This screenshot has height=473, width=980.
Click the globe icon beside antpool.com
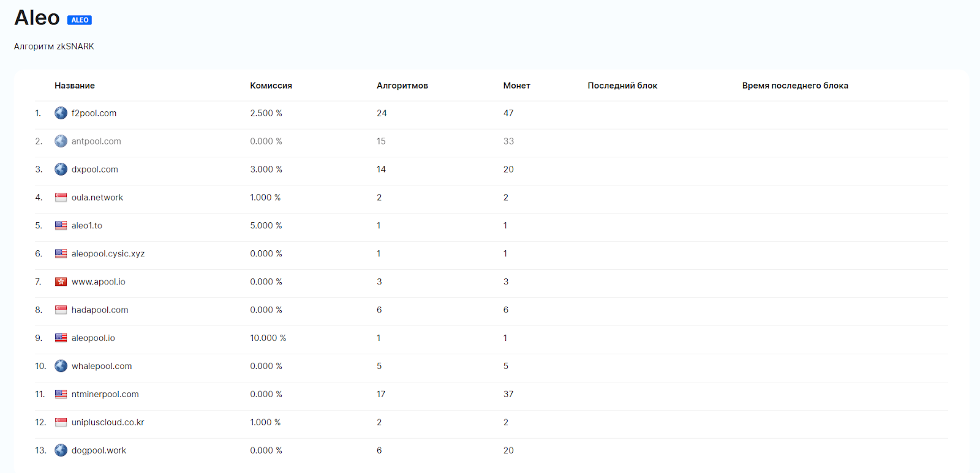click(x=61, y=141)
